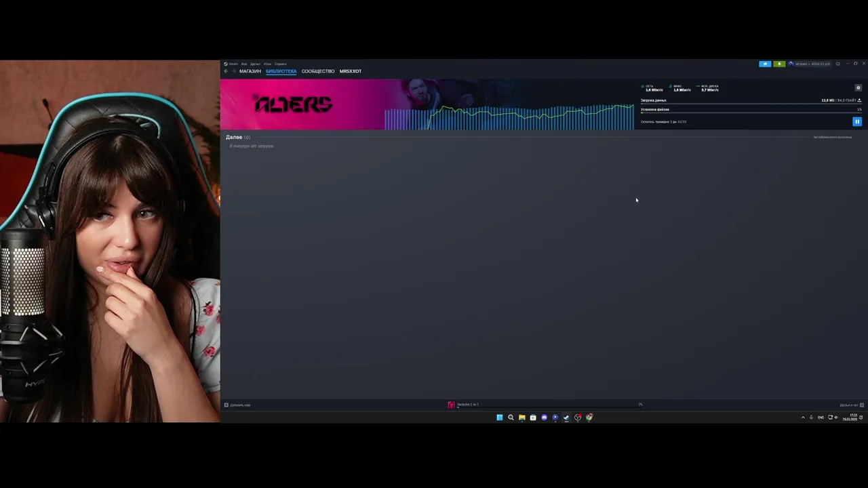Go forward with right arrow
This screenshot has width=868, height=488.
pos(234,71)
